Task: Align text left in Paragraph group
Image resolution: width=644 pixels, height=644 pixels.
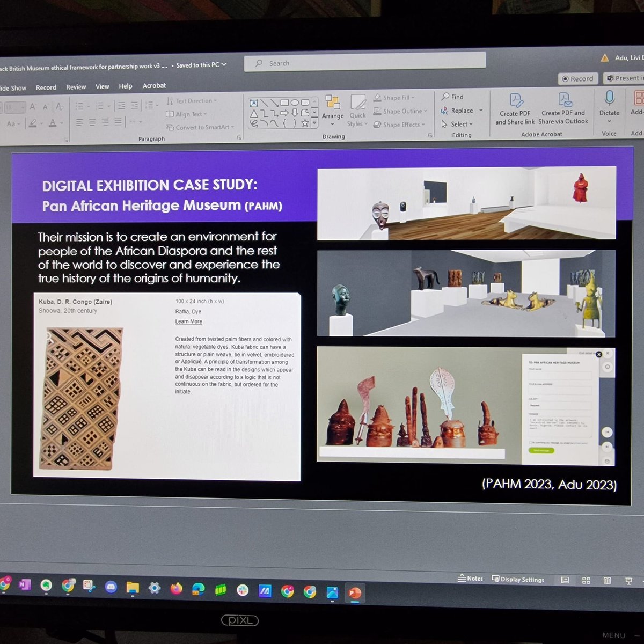Action: coord(79,122)
